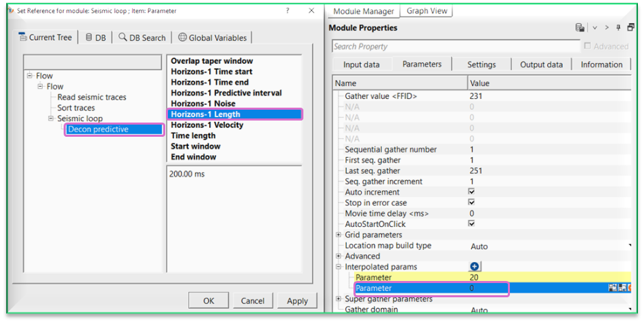The image size is (644, 323).
Task: Click the Search Property input field
Action: [x=455, y=46]
